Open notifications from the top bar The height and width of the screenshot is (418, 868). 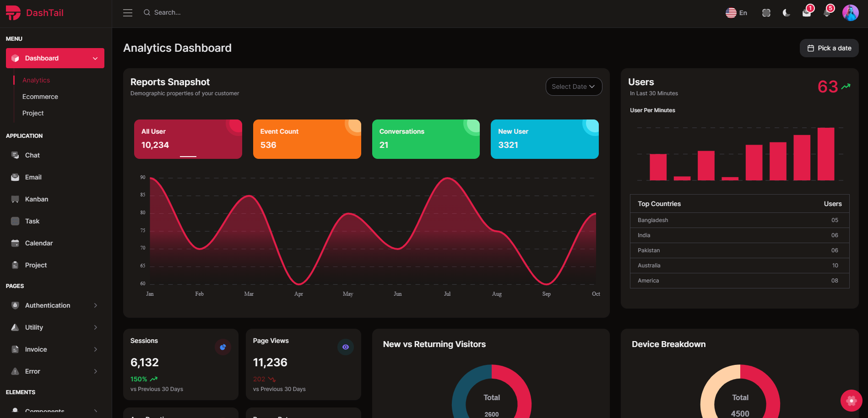827,12
